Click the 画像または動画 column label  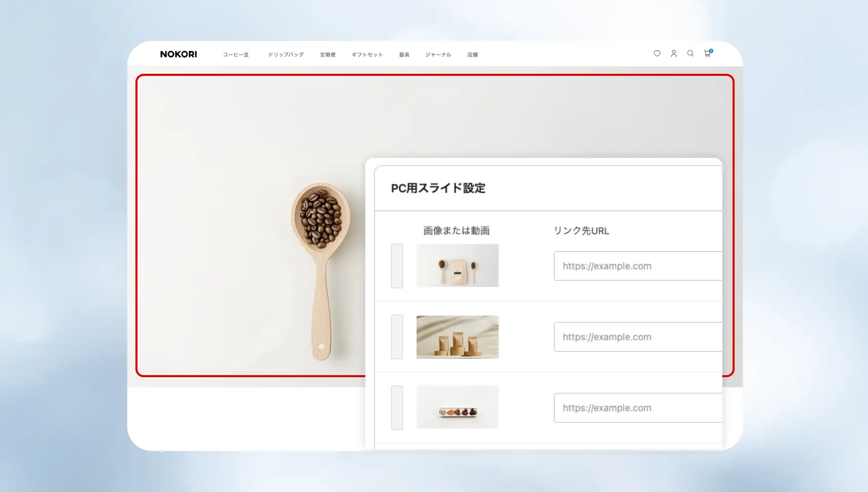(457, 231)
